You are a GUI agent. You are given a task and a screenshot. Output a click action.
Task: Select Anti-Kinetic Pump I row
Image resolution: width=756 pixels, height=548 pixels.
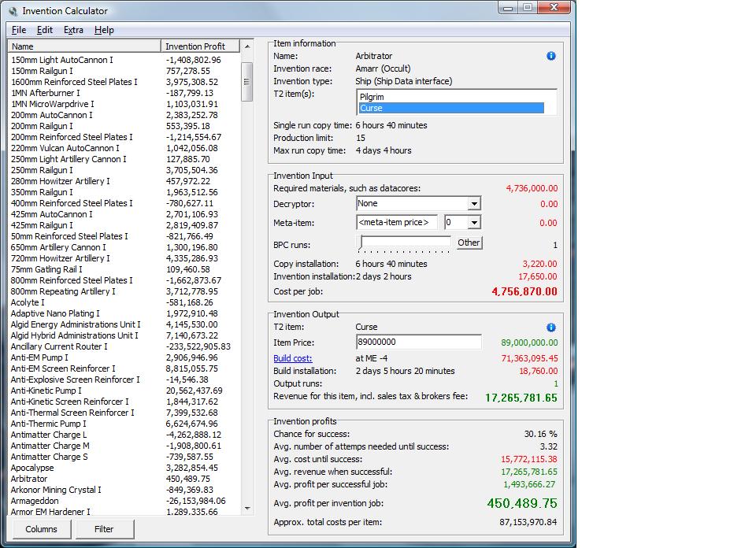[x=124, y=391]
